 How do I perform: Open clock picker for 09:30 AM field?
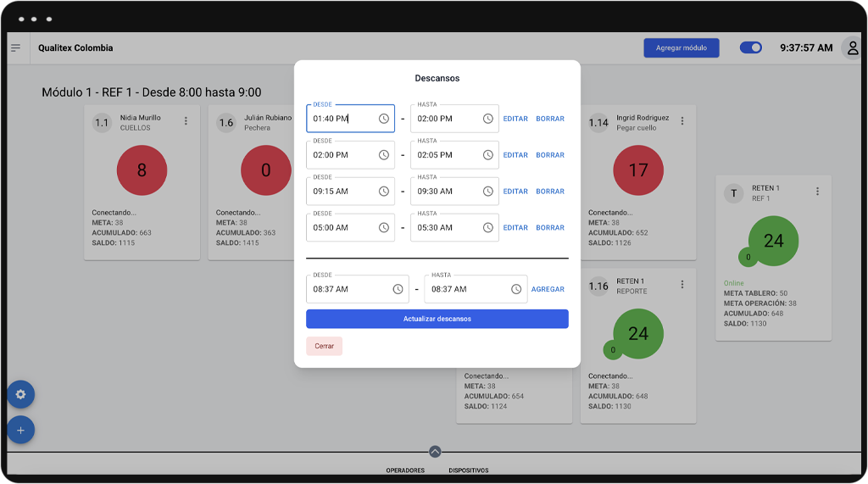pyautogui.click(x=488, y=192)
